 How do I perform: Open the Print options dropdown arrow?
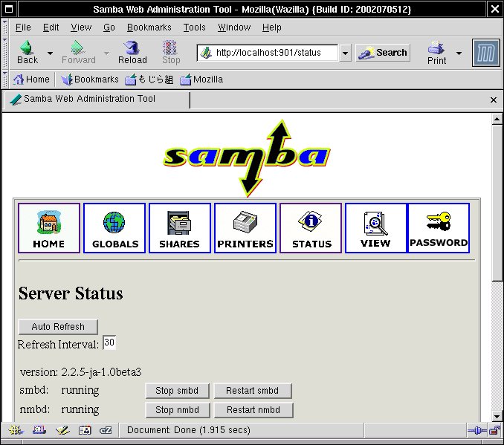tap(459, 53)
